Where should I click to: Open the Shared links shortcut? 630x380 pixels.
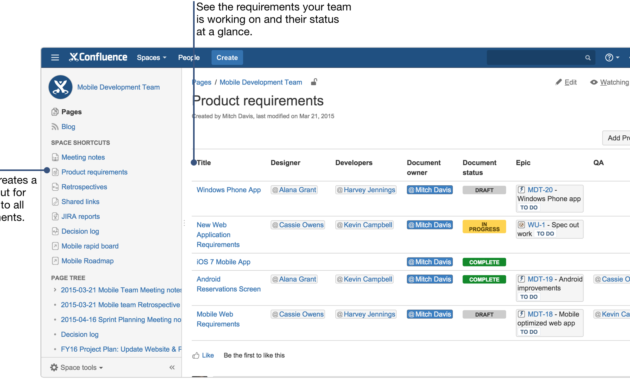[80, 202]
